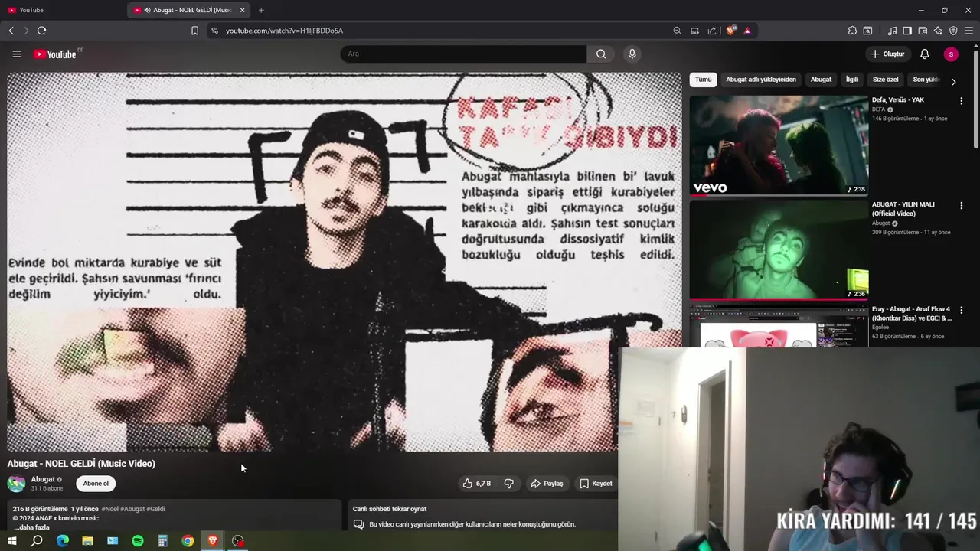Viewport: 980px width, 551px height.
Task: Like the video (6,7 B)
Action: click(x=476, y=484)
